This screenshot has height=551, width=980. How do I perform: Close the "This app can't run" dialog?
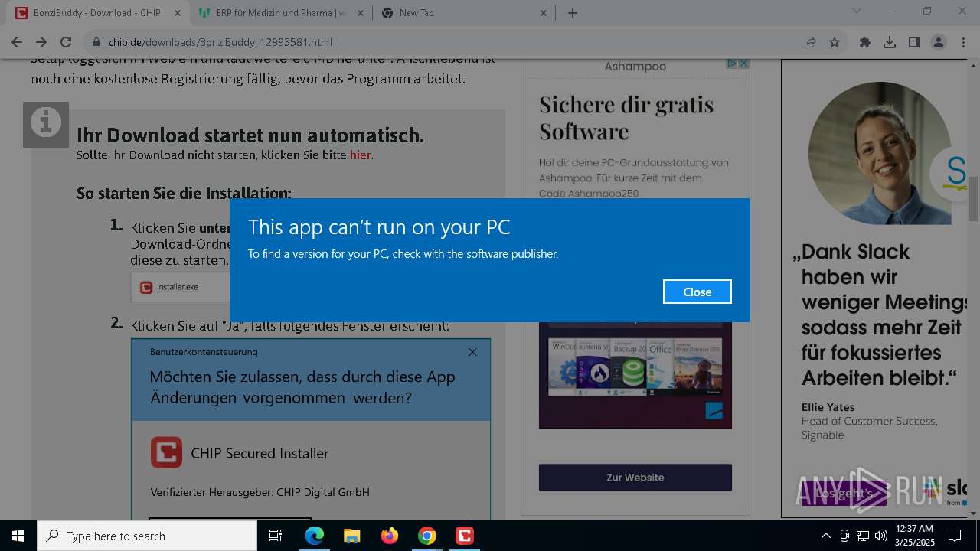click(x=697, y=292)
